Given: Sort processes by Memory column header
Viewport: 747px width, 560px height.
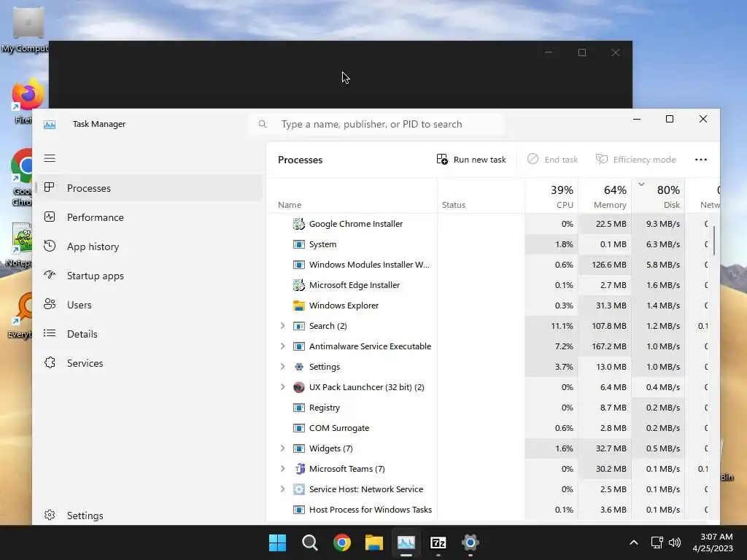Looking at the screenshot, I should click(x=605, y=196).
